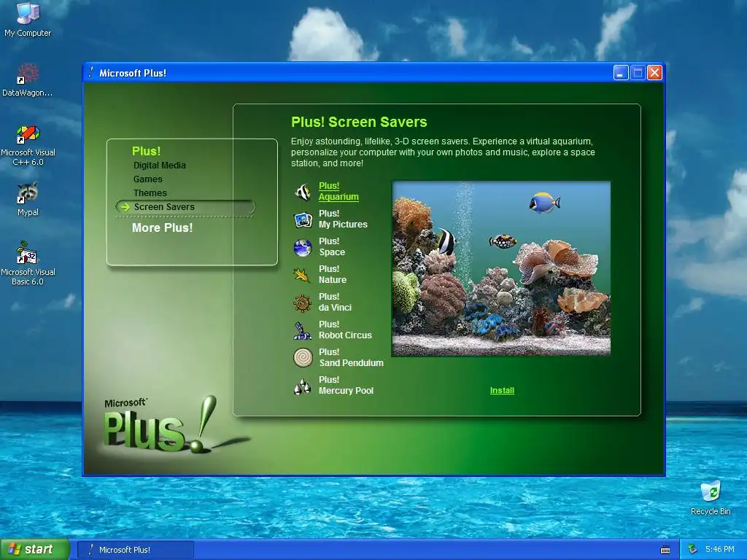The image size is (747, 560).
Task: Click the Plus! Robot Circus link
Action: [345, 330]
